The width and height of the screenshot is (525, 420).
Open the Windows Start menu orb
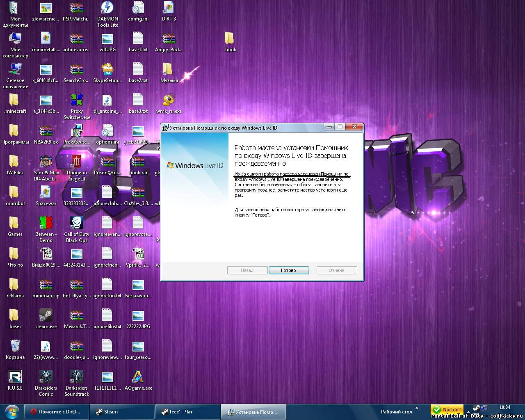(12, 411)
